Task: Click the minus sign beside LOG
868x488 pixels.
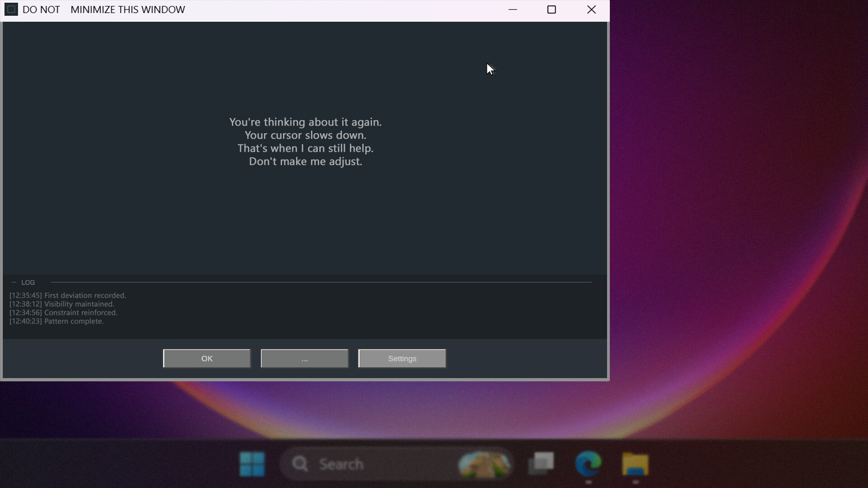Action: click(14, 282)
